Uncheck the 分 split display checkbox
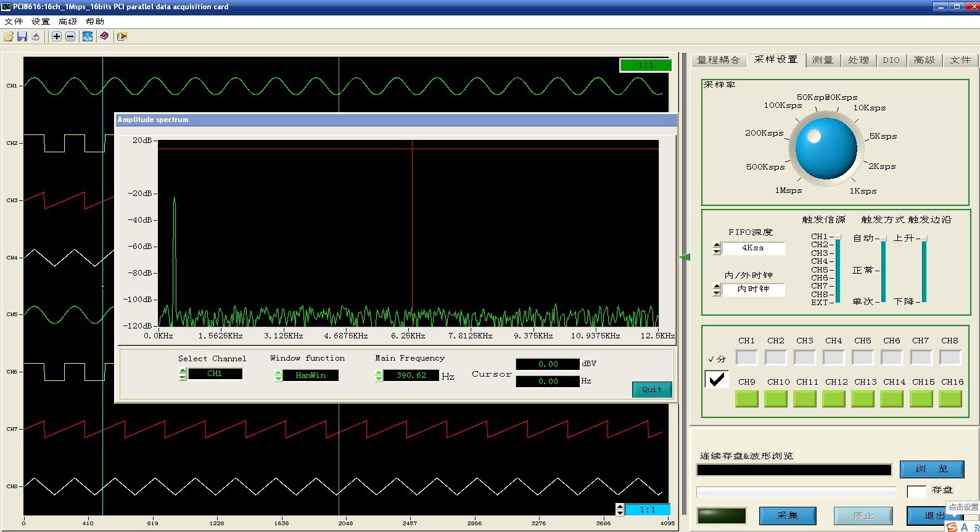This screenshot has height=532, width=980. tap(717, 379)
